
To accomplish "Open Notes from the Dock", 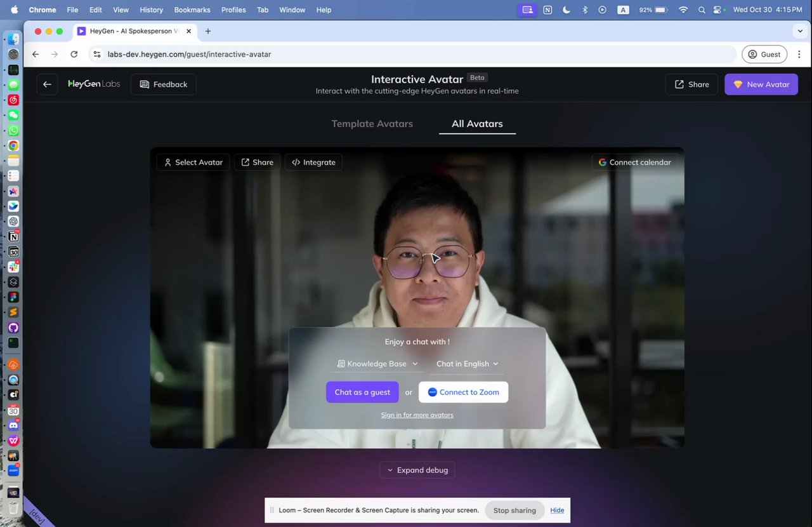I will 13,161.
